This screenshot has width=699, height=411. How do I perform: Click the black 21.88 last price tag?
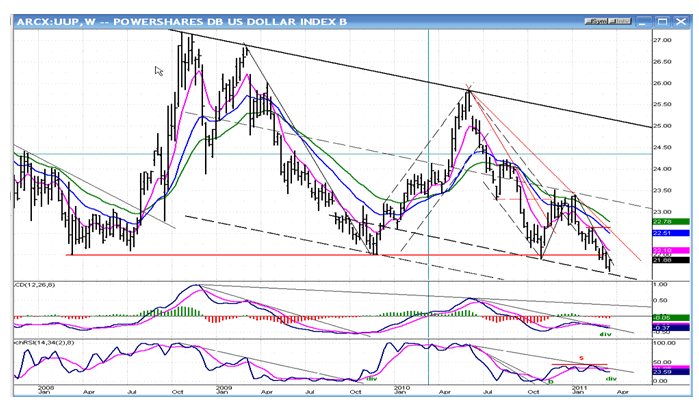670,260
